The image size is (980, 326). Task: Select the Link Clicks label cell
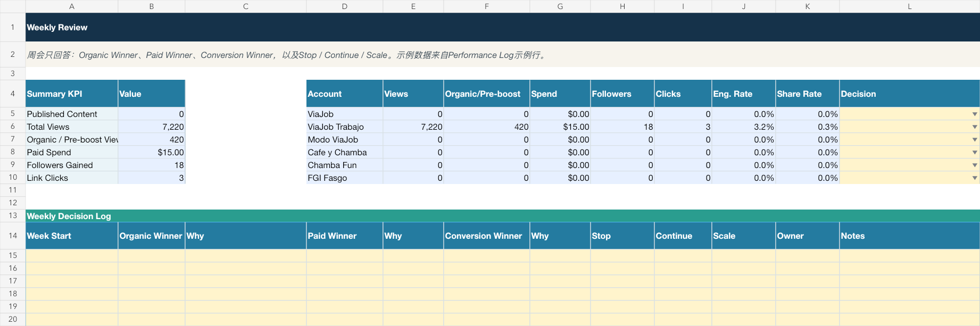(x=72, y=178)
